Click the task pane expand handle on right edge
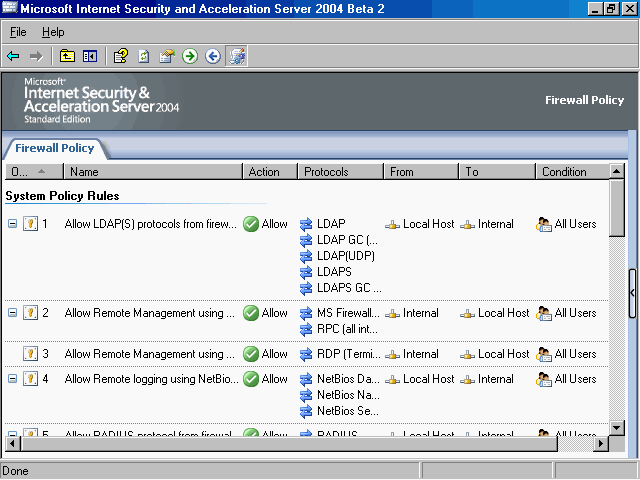The image size is (640, 480). pos(632,290)
